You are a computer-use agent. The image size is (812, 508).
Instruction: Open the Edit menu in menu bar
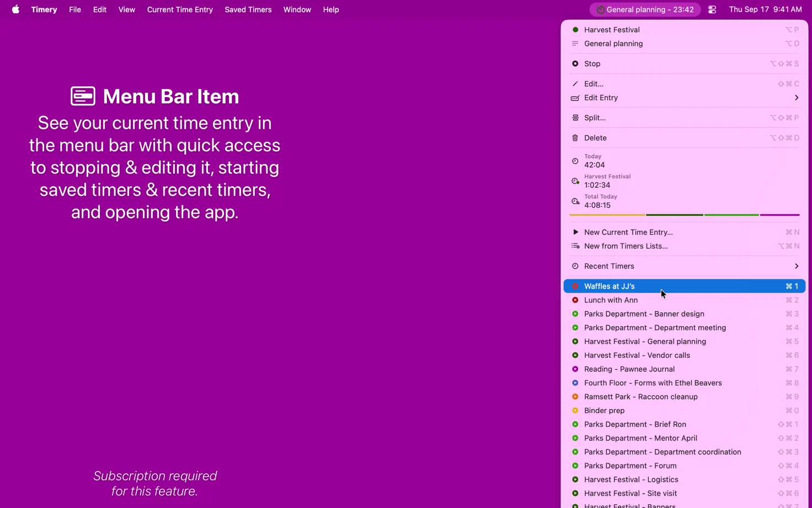(x=100, y=9)
